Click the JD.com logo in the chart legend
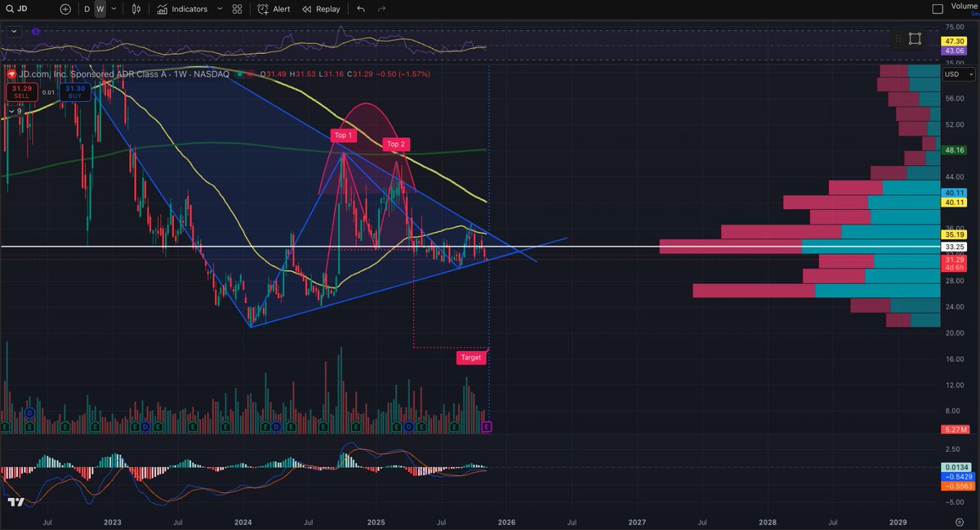 coord(11,73)
